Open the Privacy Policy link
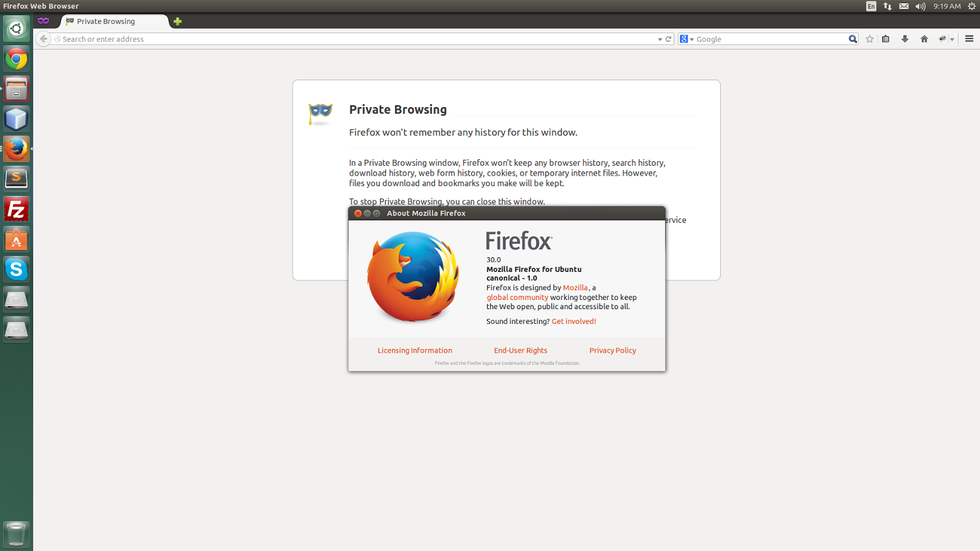The height and width of the screenshot is (551, 980). click(612, 350)
